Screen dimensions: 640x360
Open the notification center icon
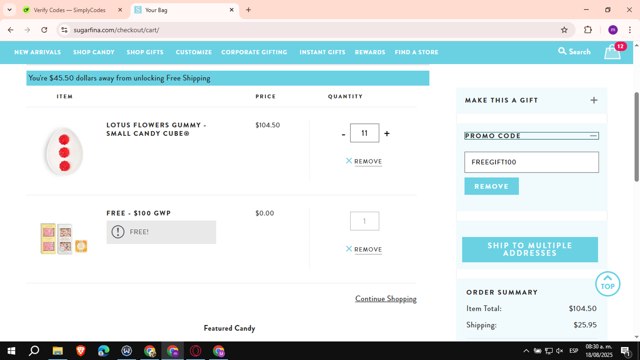pyautogui.click(x=625, y=351)
